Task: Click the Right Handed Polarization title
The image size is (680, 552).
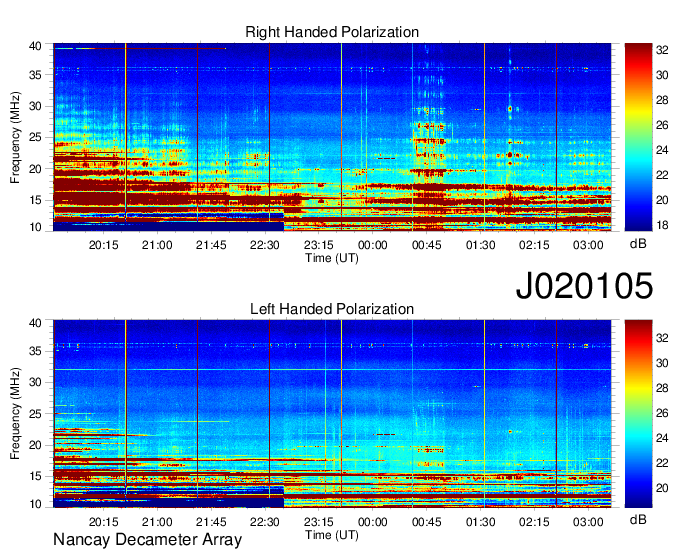Action: [332, 32]
